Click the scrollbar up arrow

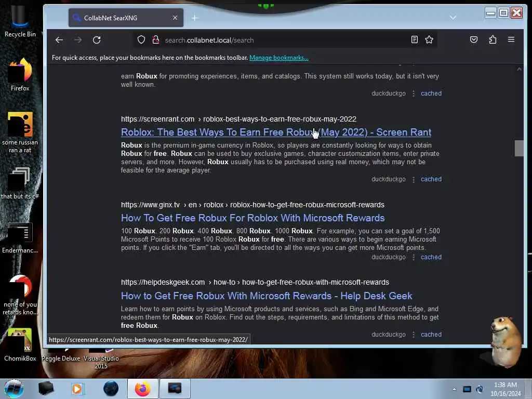(x=519, y=69)
